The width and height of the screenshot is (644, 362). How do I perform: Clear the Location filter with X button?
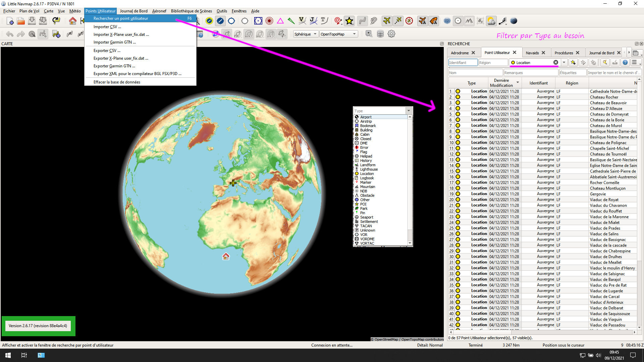click(x=556, y=63)
